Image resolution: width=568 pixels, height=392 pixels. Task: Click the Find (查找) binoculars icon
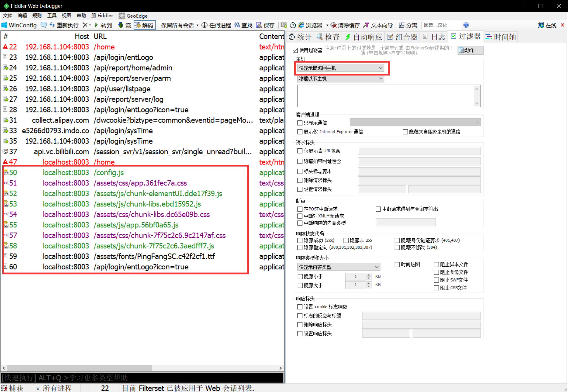tap(237, 25)
